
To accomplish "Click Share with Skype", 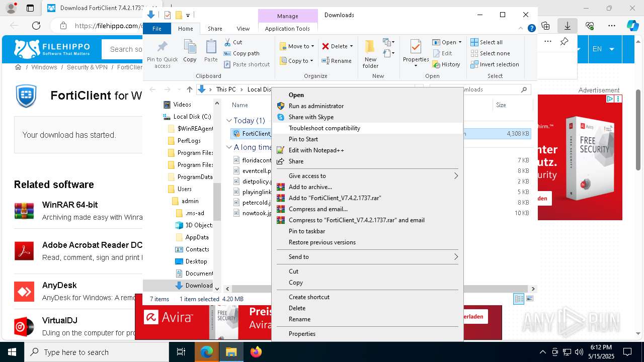I will (x=367, y=117).
